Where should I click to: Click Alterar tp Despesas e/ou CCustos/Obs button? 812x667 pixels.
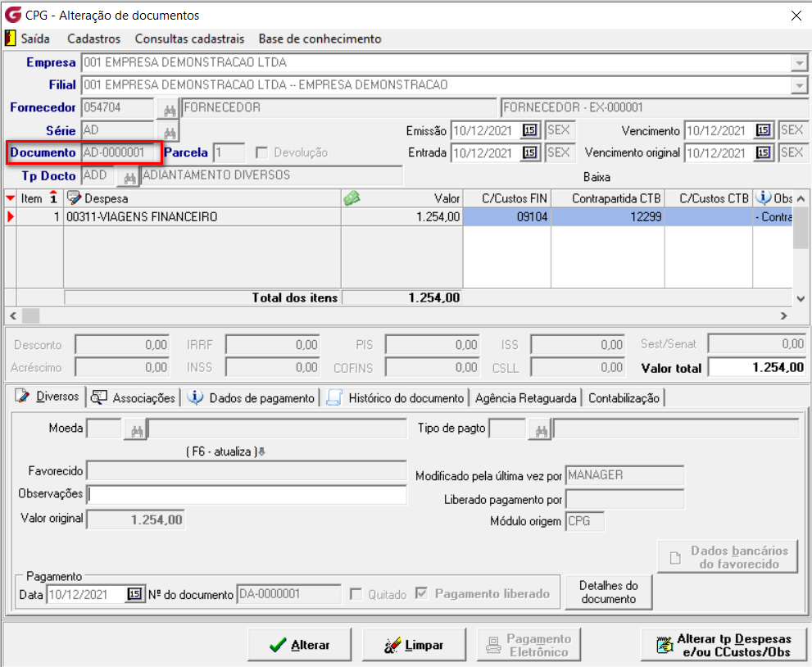click(724, 645)
